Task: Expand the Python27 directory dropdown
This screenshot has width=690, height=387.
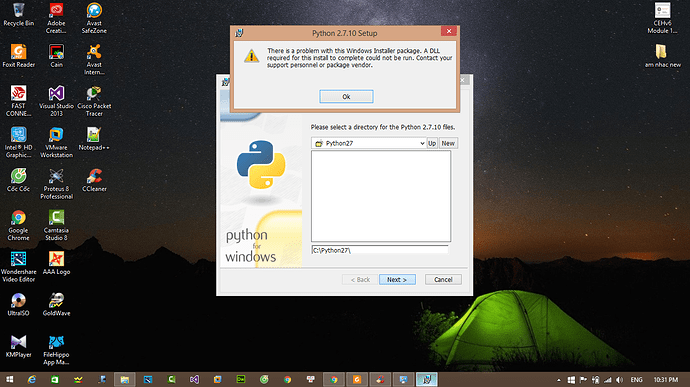Action: pyautogui.click(x=422, y=143)
